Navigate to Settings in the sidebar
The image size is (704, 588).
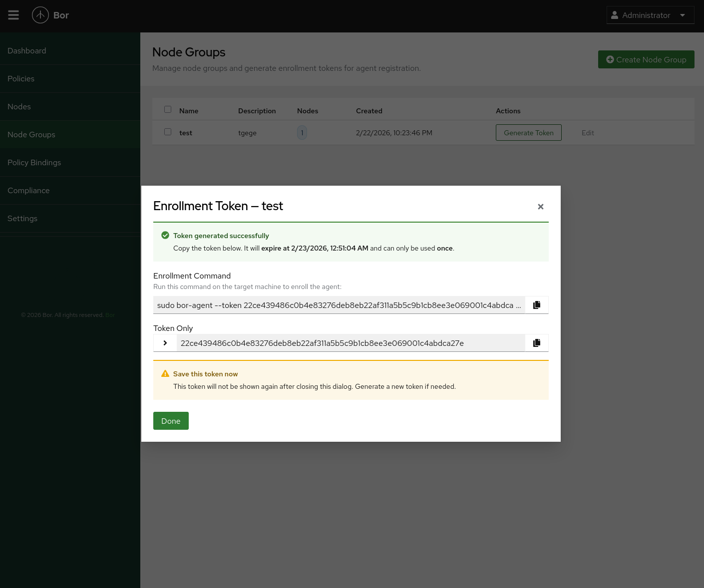22,218
